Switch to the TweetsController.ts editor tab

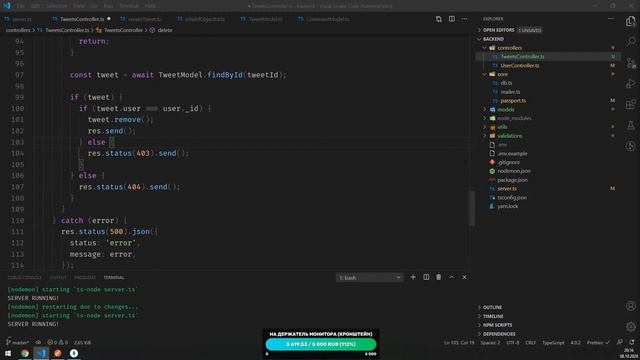(x=81, y=19)
